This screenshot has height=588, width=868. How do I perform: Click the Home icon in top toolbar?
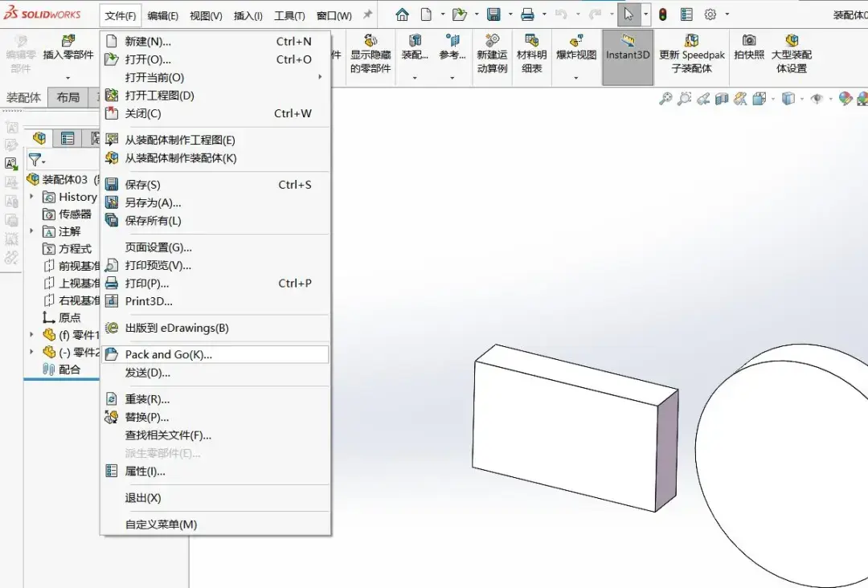(x=403, y=15)
